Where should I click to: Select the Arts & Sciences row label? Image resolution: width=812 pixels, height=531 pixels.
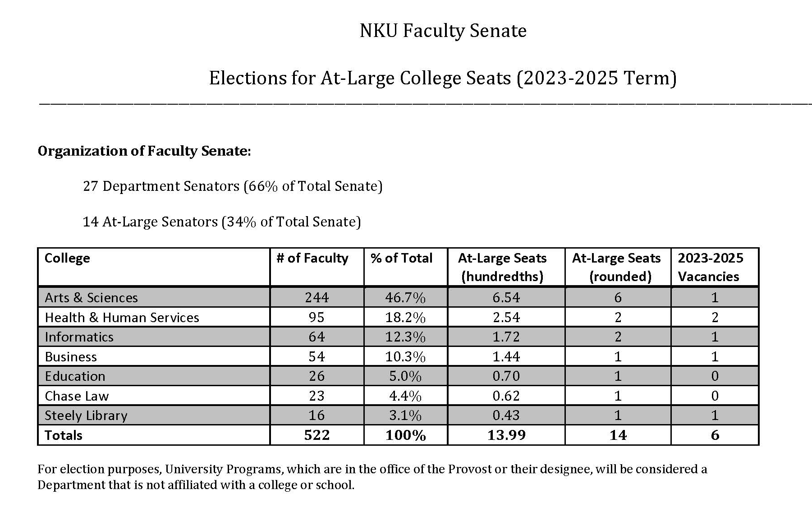[x=91, y=298]
